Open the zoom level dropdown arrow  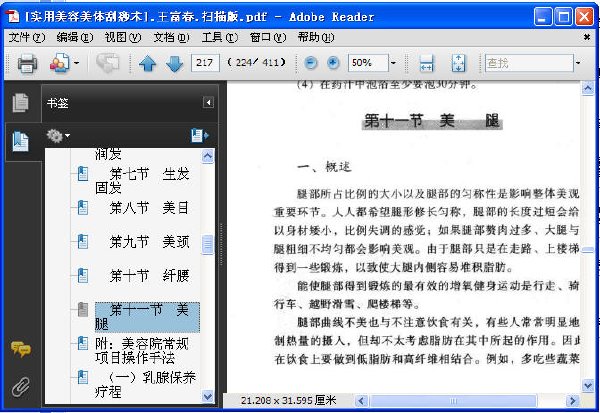click(393, 63)
